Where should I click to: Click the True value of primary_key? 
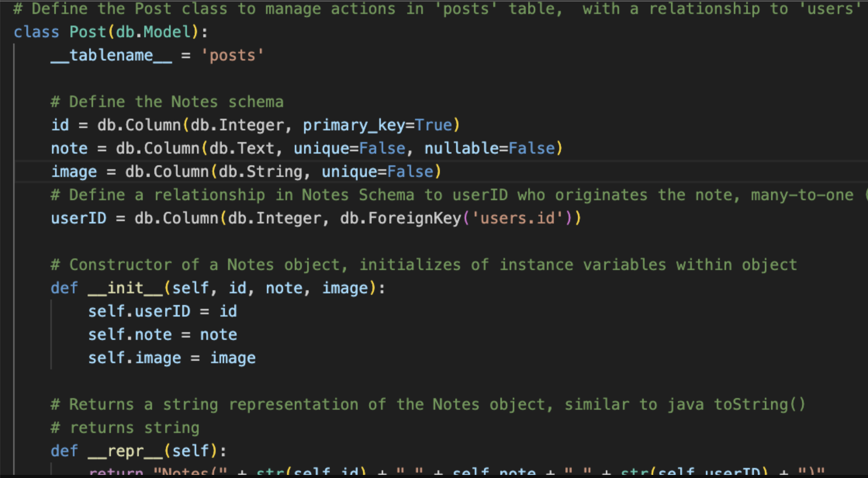[x=433, y=125]
